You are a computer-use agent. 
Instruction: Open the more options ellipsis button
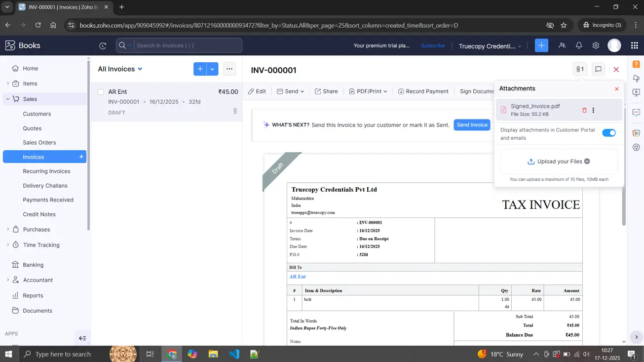(229, 69)
